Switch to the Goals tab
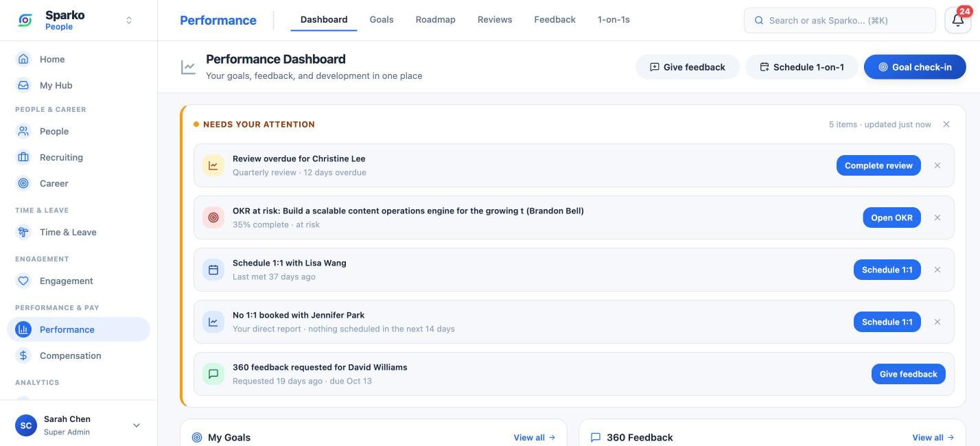The image size is (980, 446). click(382, 20)
